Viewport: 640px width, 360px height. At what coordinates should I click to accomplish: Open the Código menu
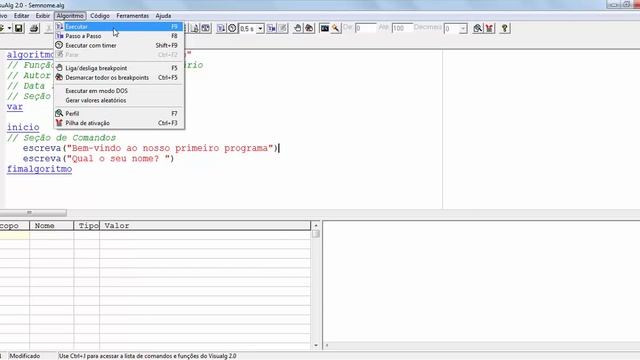tap(100, 16)
